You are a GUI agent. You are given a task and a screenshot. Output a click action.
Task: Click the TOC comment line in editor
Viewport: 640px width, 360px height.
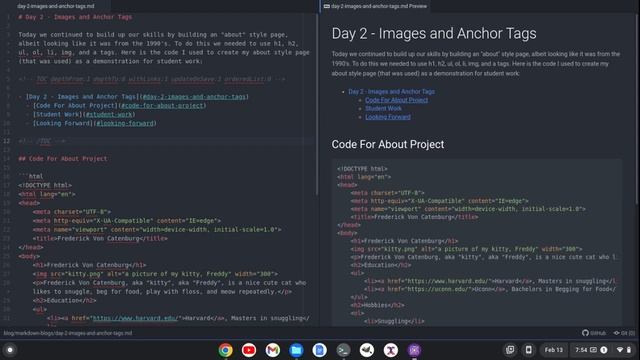point(152,79)
